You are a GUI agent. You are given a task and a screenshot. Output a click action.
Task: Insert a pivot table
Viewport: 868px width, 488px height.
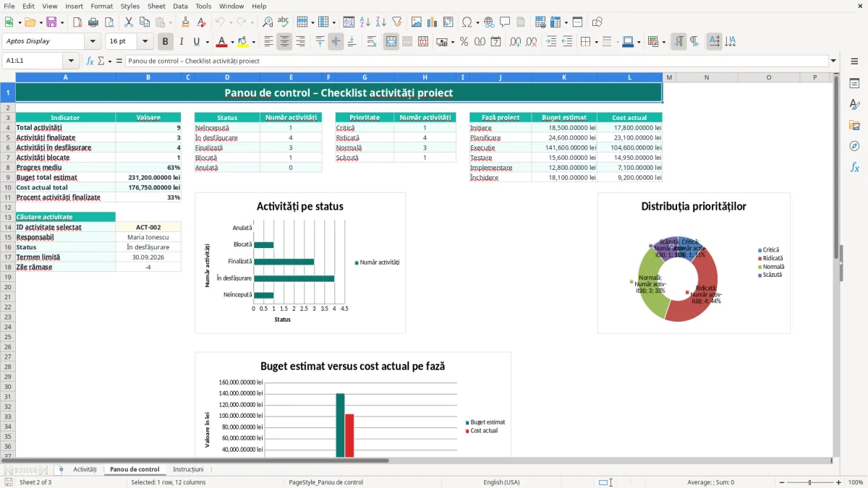(x=448, y=22)
